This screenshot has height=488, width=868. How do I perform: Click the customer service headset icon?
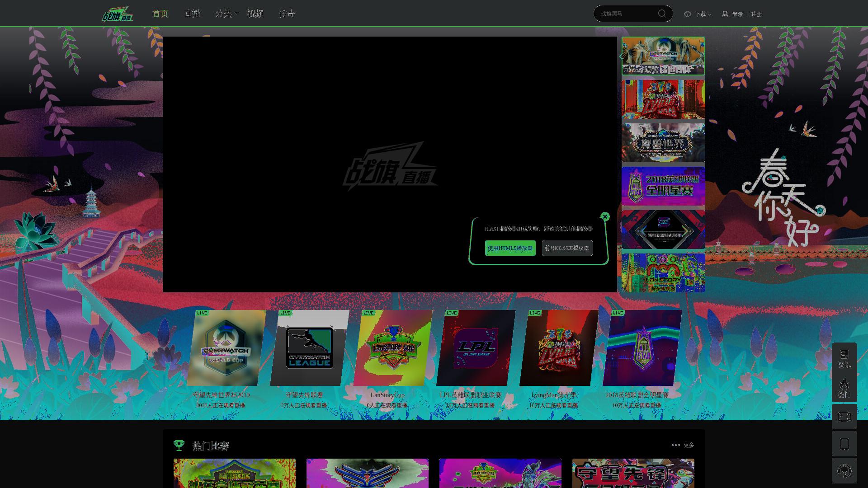coord(844,471)
